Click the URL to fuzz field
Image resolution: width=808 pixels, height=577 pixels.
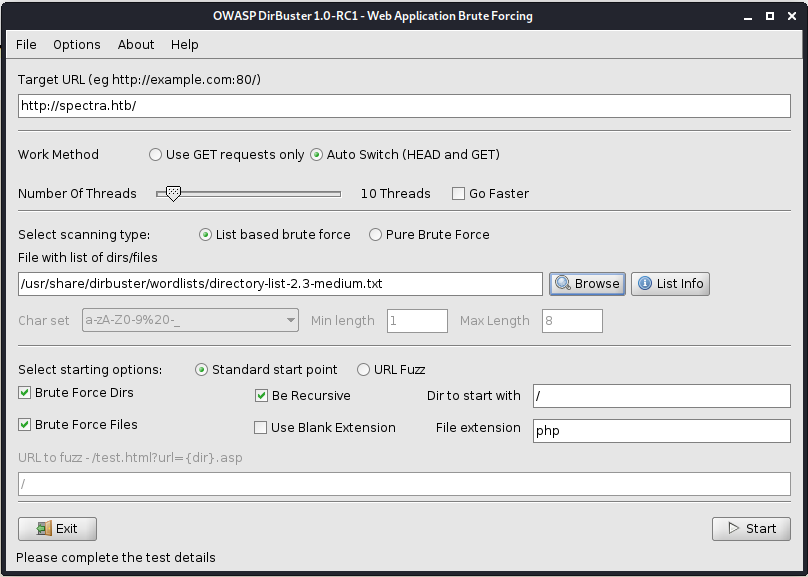[404, 484]
